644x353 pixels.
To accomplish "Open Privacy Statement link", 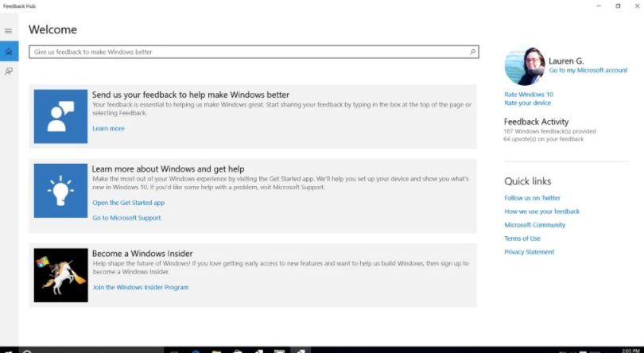I will 530,252.
